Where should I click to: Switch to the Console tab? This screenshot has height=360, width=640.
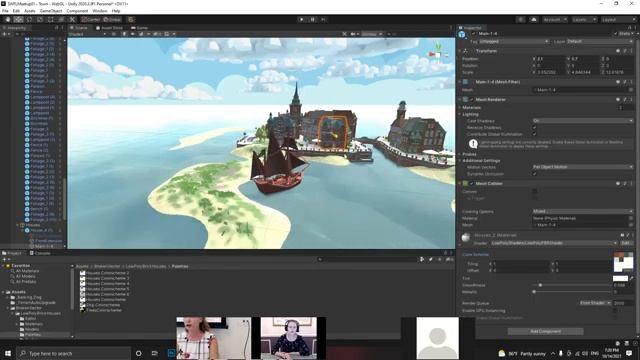(x=40, y=253)
